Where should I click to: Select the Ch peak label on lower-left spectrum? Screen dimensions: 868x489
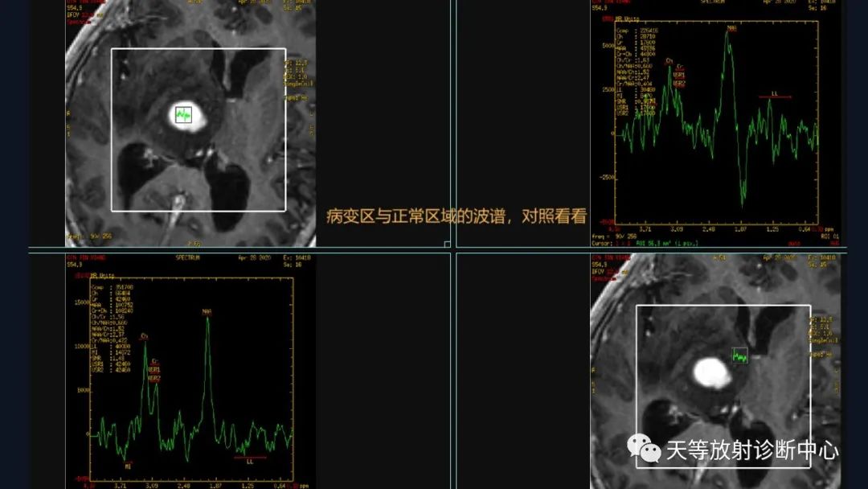click(145, 335)
